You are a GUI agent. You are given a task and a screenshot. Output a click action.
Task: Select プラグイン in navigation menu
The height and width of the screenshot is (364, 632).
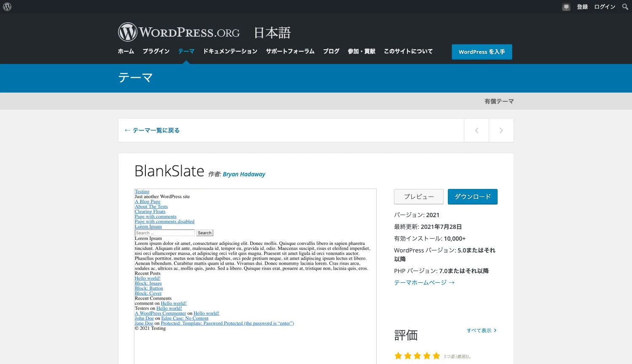point(156,51)
